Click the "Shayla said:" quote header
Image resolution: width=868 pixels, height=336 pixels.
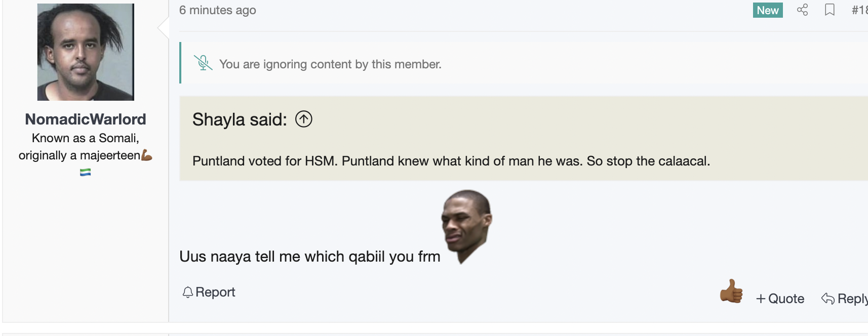coord(240,120)
